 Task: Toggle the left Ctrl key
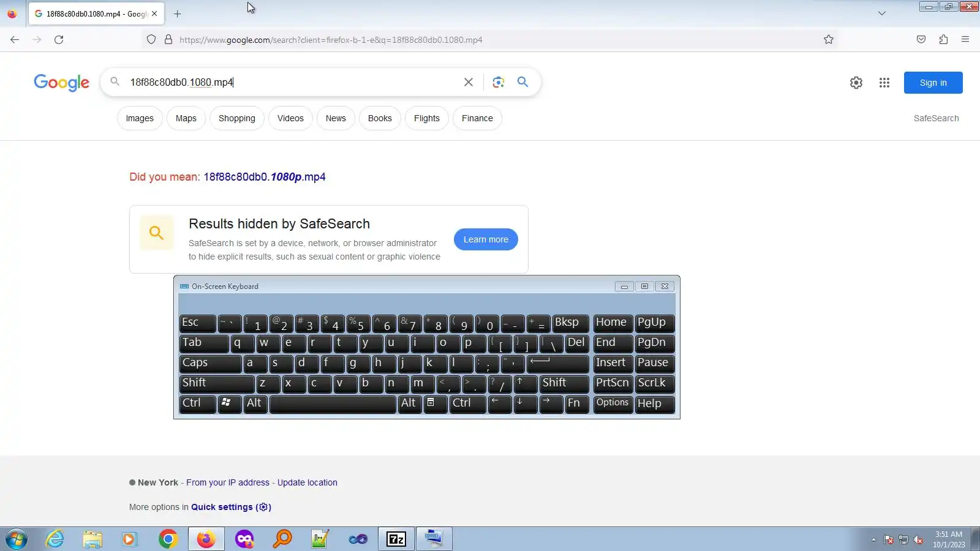click(198, 403)
